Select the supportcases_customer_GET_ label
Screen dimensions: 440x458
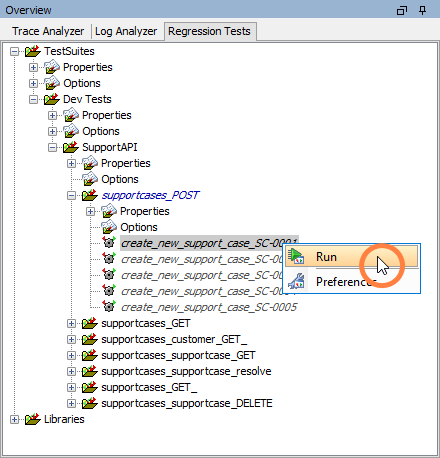174,339
